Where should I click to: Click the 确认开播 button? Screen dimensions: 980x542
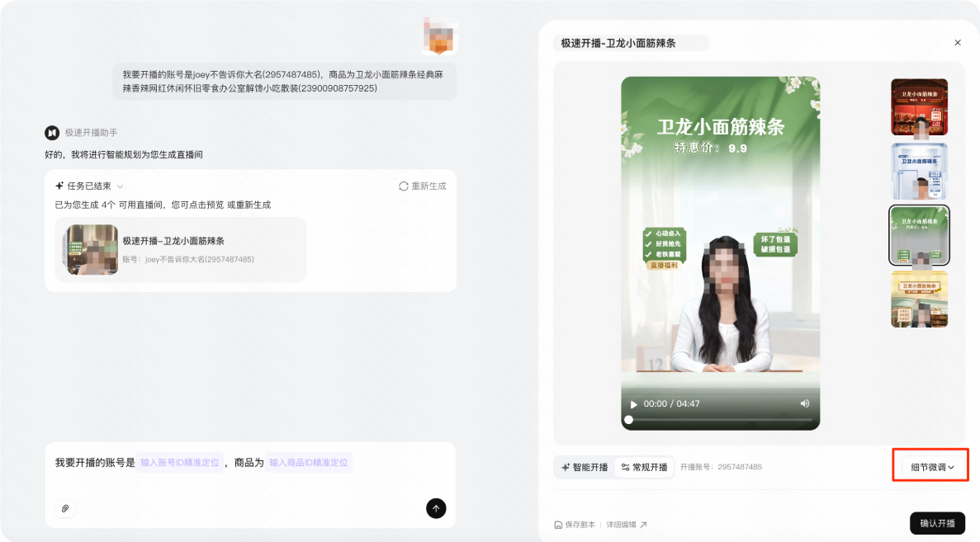937,523
